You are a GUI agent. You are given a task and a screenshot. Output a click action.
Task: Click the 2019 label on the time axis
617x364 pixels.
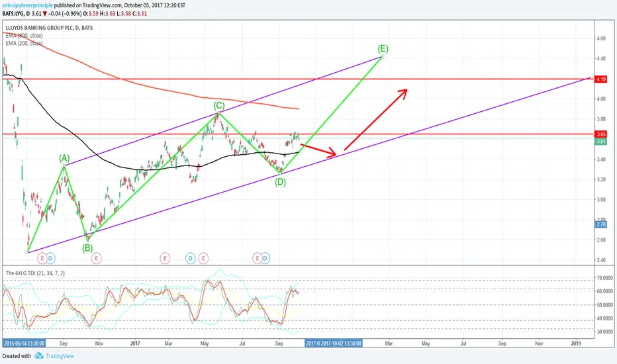click(576, 343)
